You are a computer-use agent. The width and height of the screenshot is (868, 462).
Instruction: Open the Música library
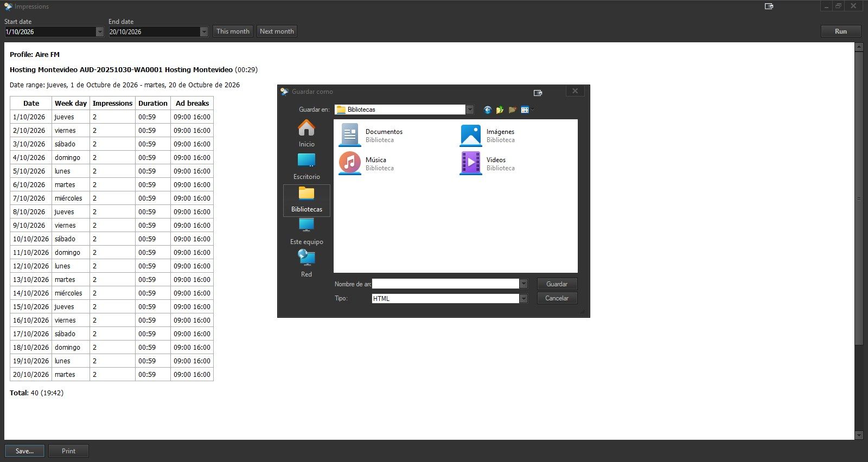point(367,164)
